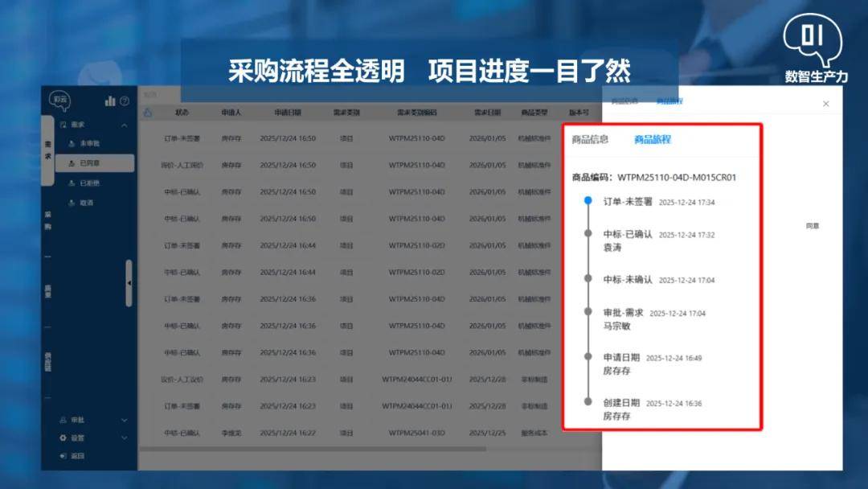Collapse the 需求 menu group
The width and height of the screenshot is (868, 489).
[x=124, y=125]
